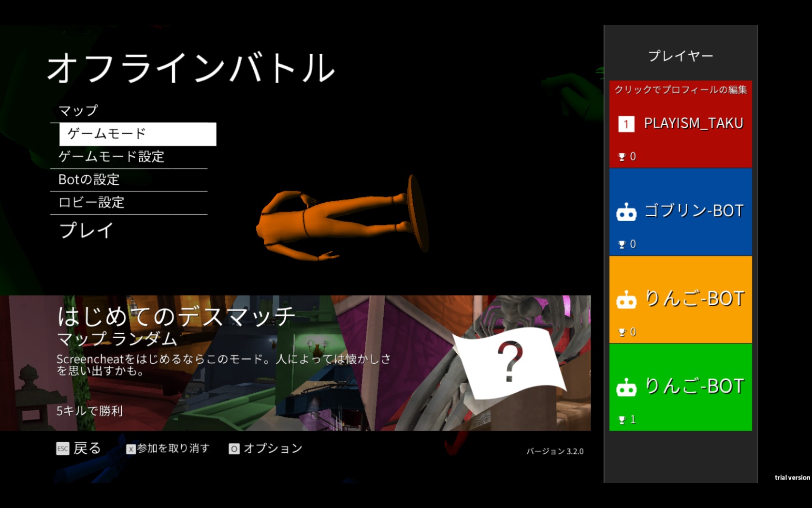Click the O key icon beside オプション
Viewport: 812px width, 508px height.
pyautogui.click(x=234, y=449)
